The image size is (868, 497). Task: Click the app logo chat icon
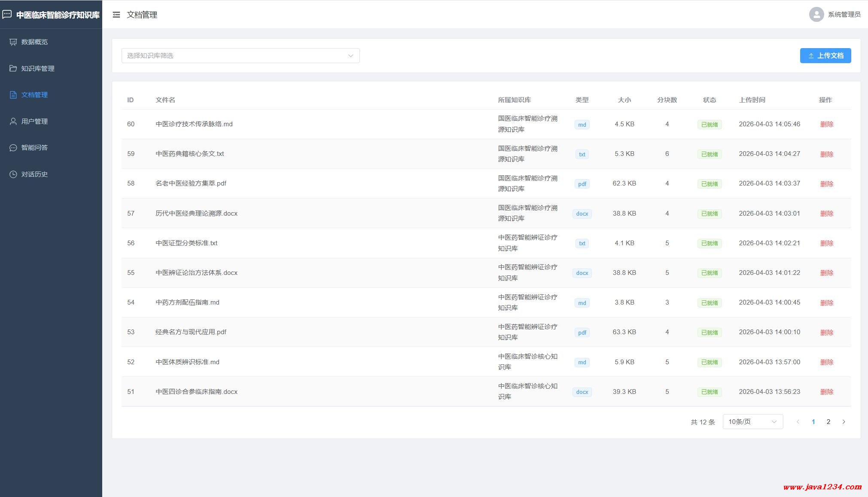pyautogui.click(x=7, y=15)
